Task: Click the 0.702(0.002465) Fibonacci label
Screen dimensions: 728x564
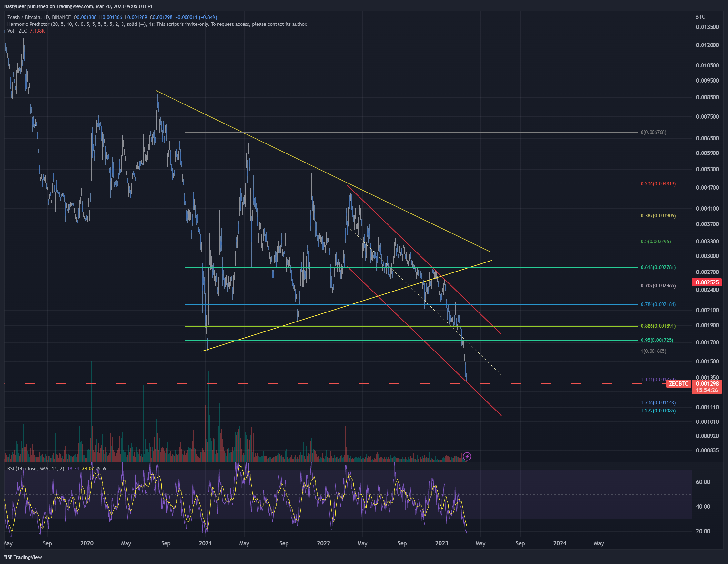Action: 658,286
